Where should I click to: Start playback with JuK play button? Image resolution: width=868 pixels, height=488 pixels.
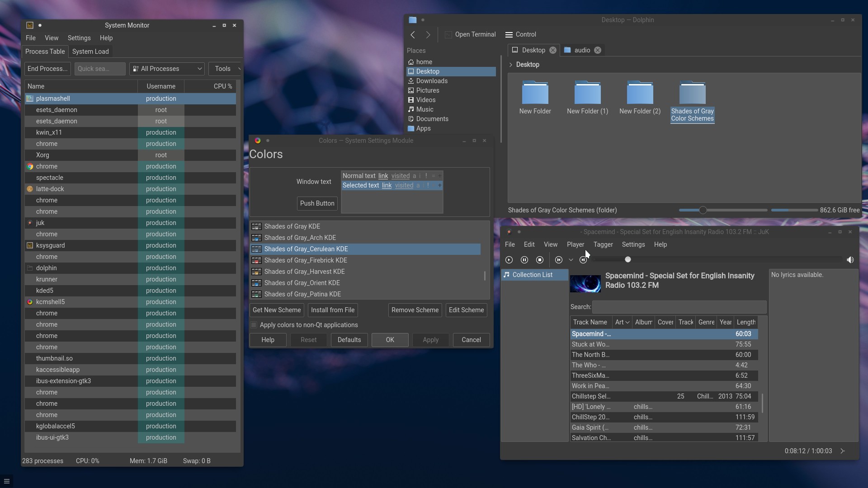click(x=509, y=260)
